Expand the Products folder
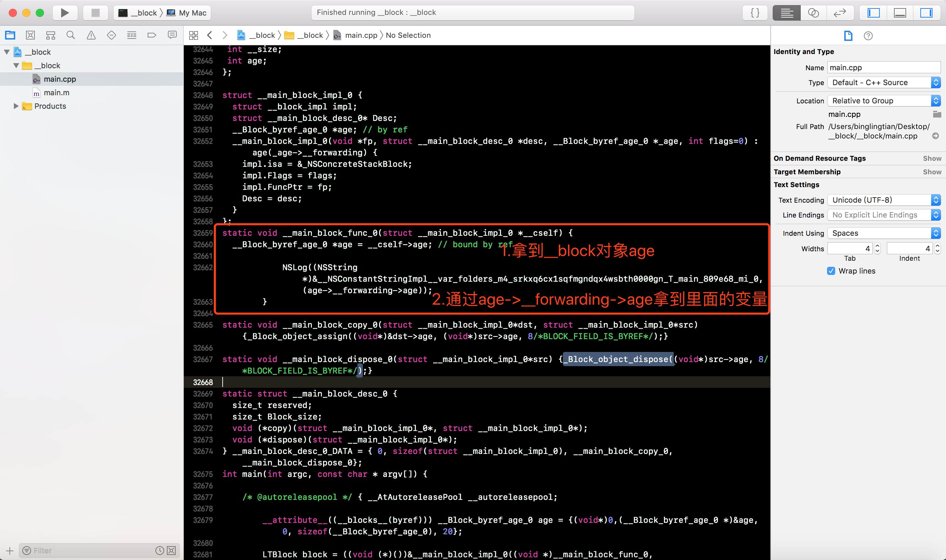 [x=16, y=106]
